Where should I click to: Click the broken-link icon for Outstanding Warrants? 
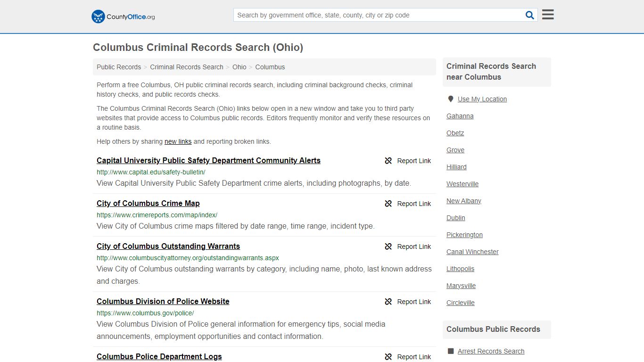pos(388,247)
